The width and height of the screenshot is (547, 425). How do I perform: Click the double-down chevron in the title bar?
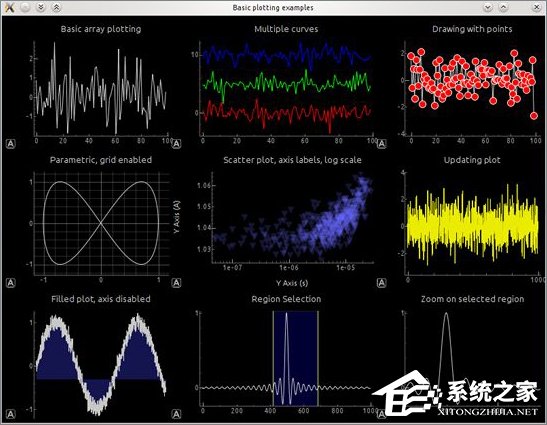click(40, 7)
